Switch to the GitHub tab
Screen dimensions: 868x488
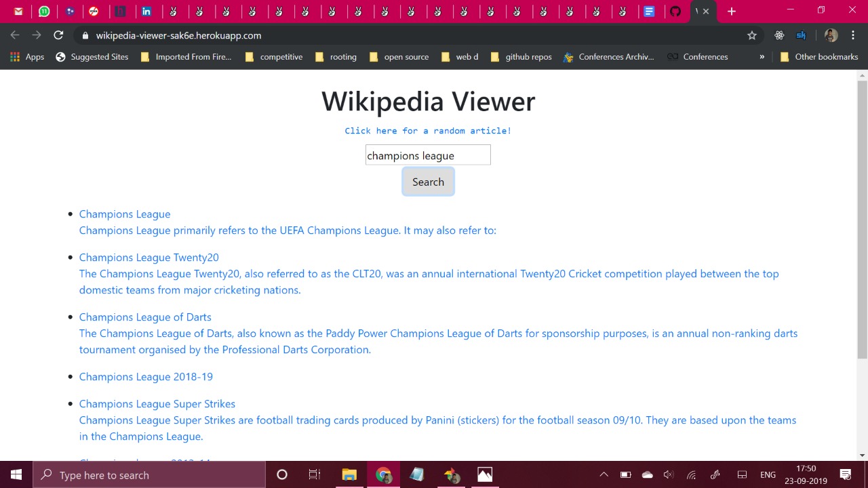pos(675,12)
